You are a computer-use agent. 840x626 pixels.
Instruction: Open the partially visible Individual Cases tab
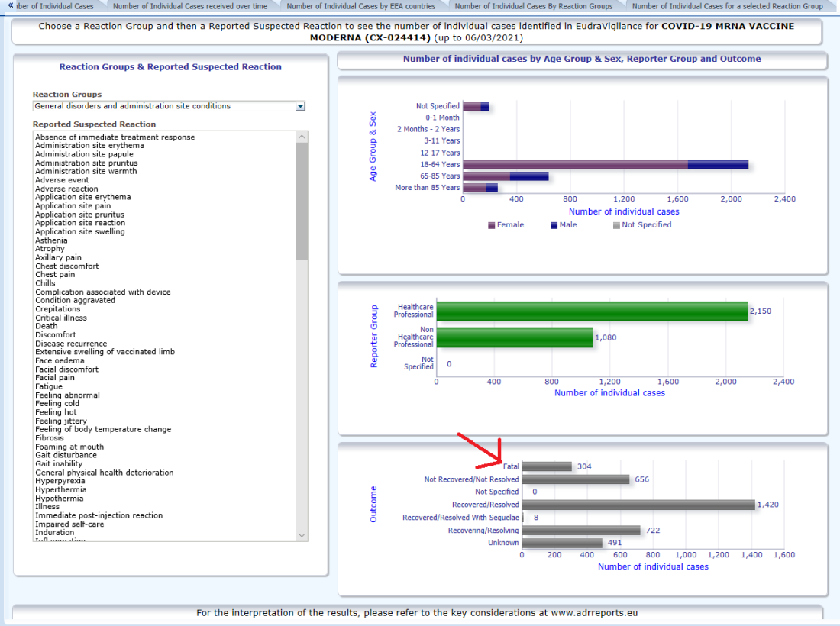click(x=55, y=6)
